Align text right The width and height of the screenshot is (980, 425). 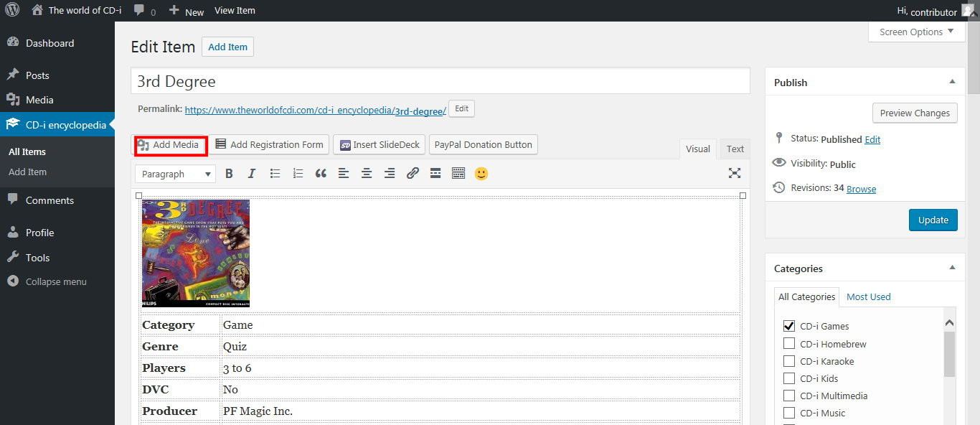390,174
